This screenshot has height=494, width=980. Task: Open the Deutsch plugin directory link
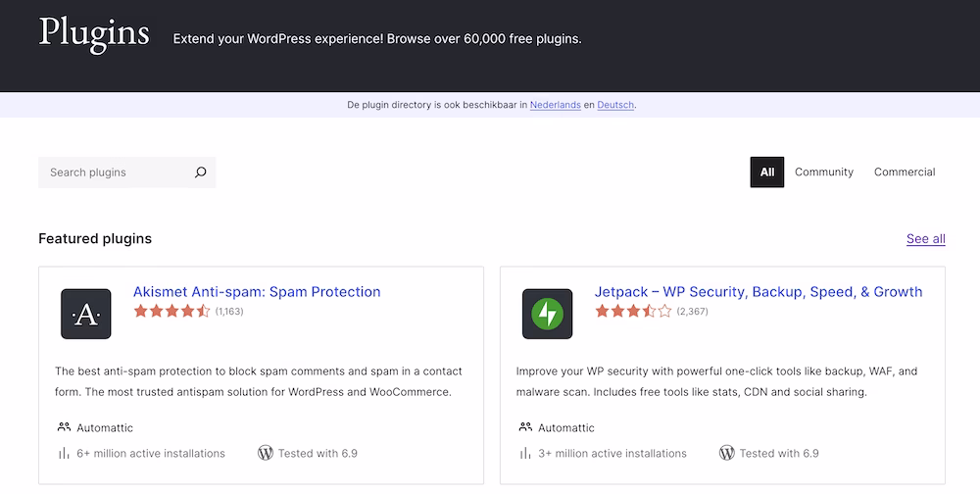coord(615,105)
